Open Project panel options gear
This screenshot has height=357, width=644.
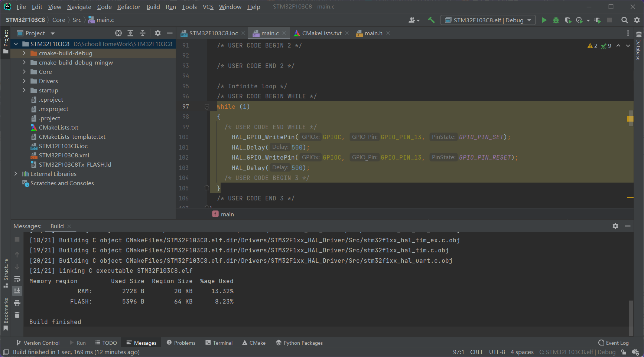point(158,33)
